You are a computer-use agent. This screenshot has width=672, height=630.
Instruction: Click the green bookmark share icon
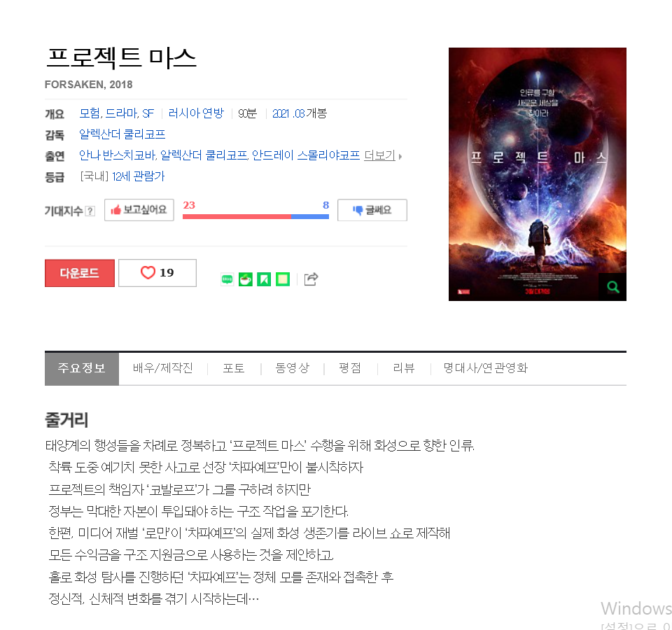coord(264,279)
